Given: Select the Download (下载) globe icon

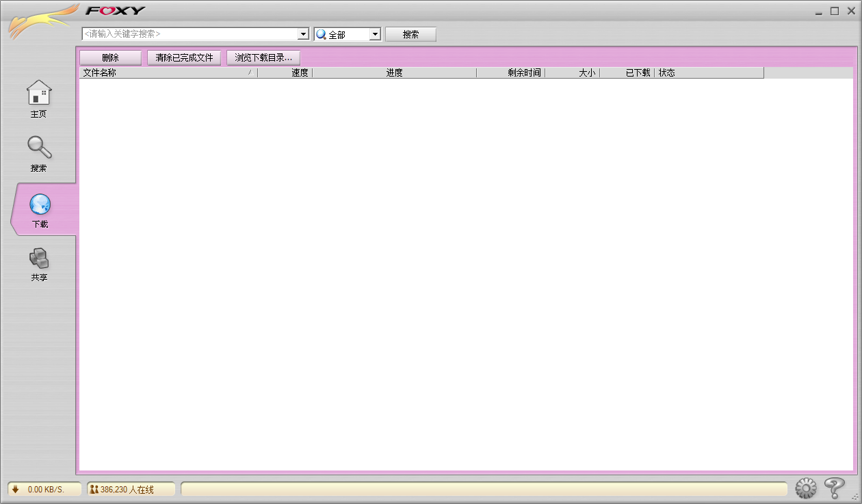Looking at the screenshot, I should click(40, 204).
